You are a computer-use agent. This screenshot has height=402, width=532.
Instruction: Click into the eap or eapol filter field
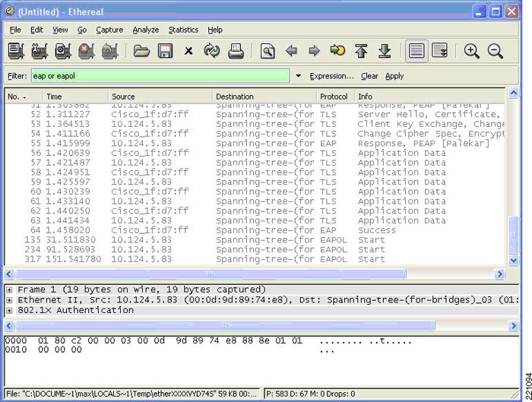pyautogui.click(x=160, y=76)
